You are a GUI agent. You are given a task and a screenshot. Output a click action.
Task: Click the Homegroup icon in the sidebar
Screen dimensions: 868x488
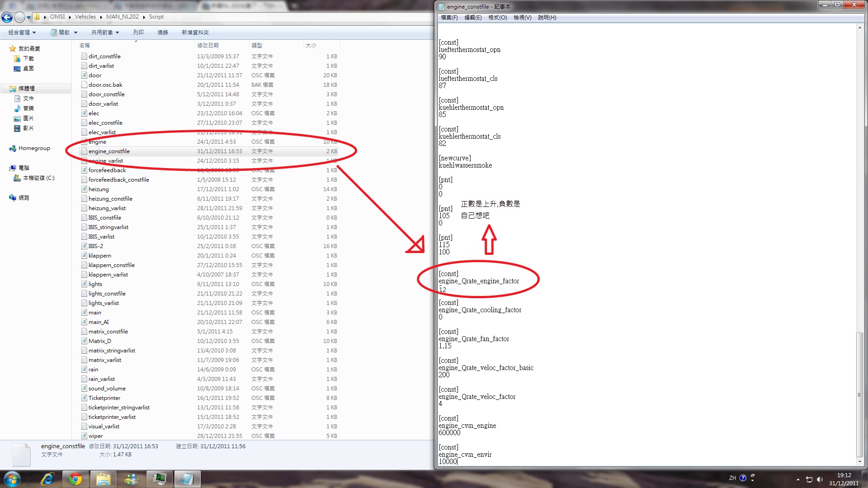click(12, 148)
